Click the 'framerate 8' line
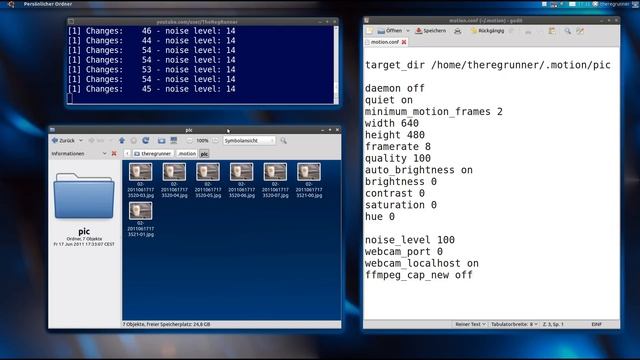 point(398,147)
